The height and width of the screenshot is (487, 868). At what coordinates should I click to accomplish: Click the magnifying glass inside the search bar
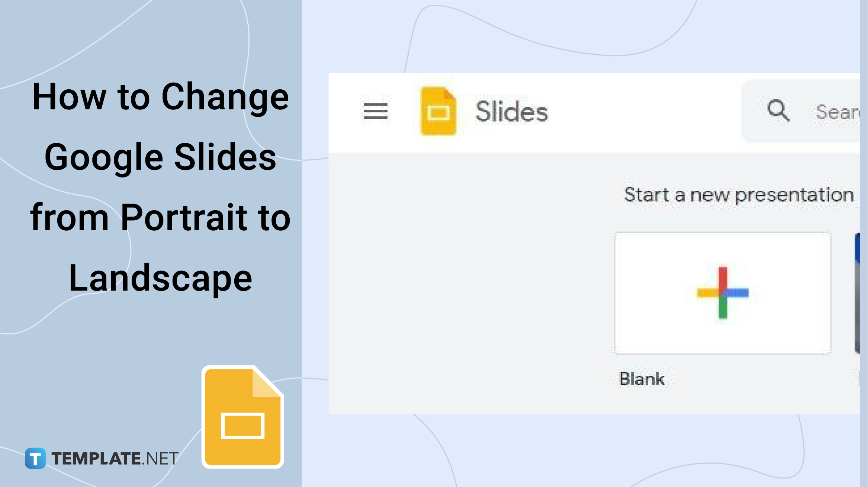(778, 110)
